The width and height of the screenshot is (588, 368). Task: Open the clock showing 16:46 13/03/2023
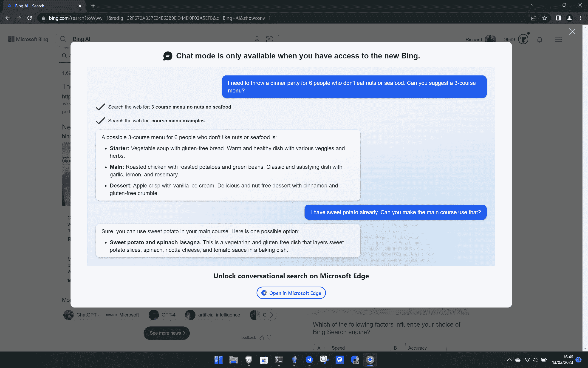click(x=562, y=360)
